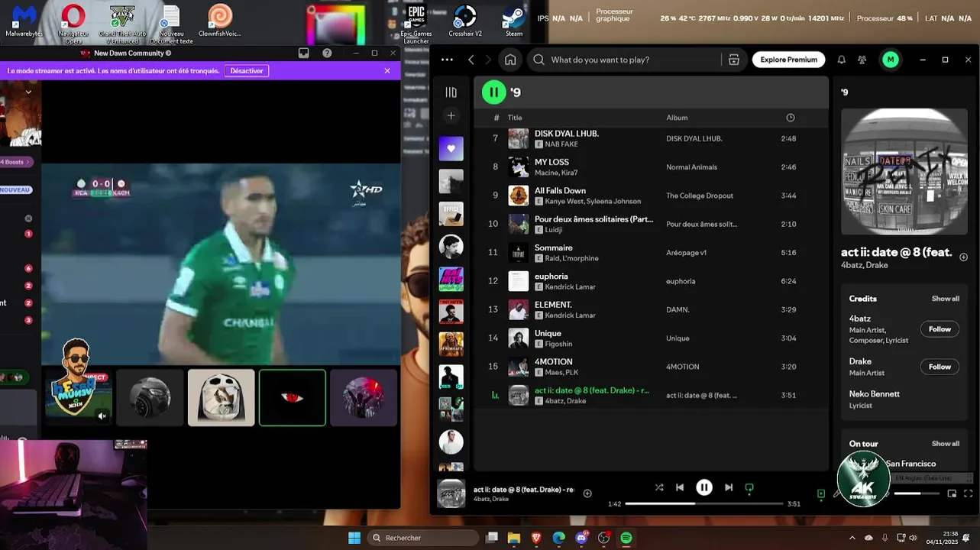Open Spotify profile menu 'M'
The height and width of the screenshot is (550, 980).
pos(890,60)
